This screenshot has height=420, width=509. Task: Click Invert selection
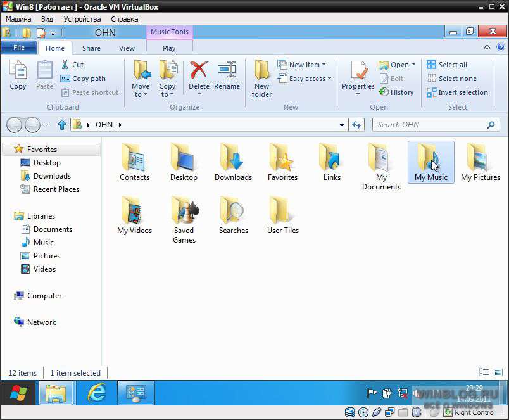tap(457, 92)
